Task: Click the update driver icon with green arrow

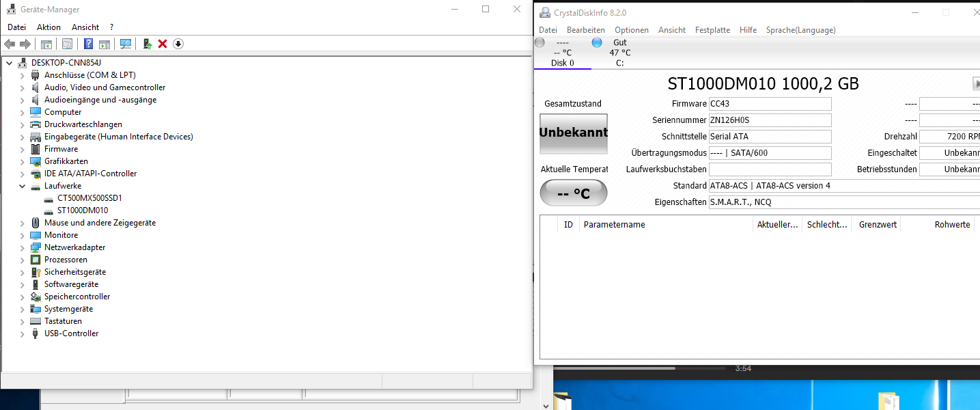Action: (147, 44)
